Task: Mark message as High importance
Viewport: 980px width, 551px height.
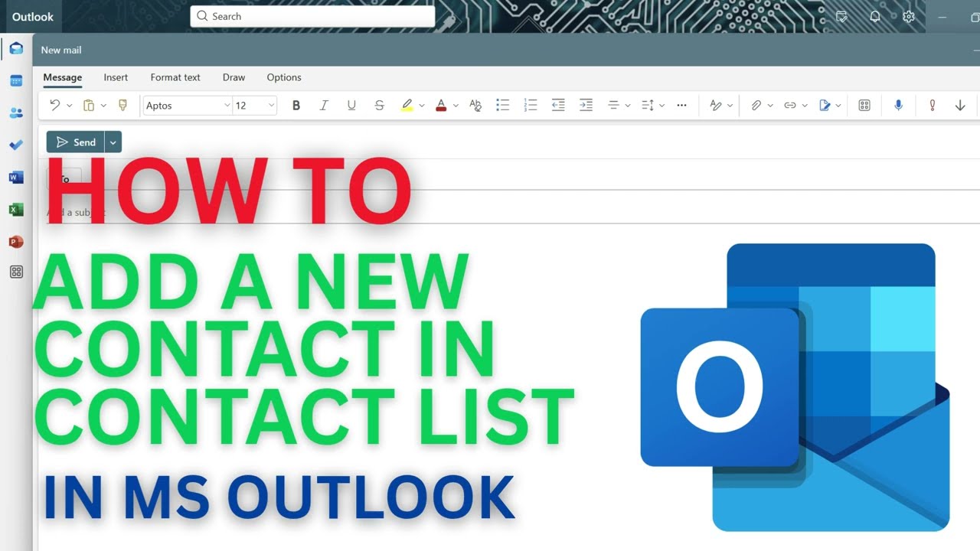Action: [932, 106]
